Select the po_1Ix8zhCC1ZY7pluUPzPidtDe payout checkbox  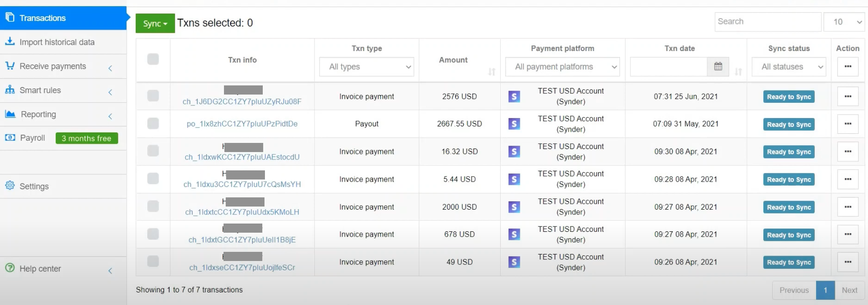click(153, 123)
